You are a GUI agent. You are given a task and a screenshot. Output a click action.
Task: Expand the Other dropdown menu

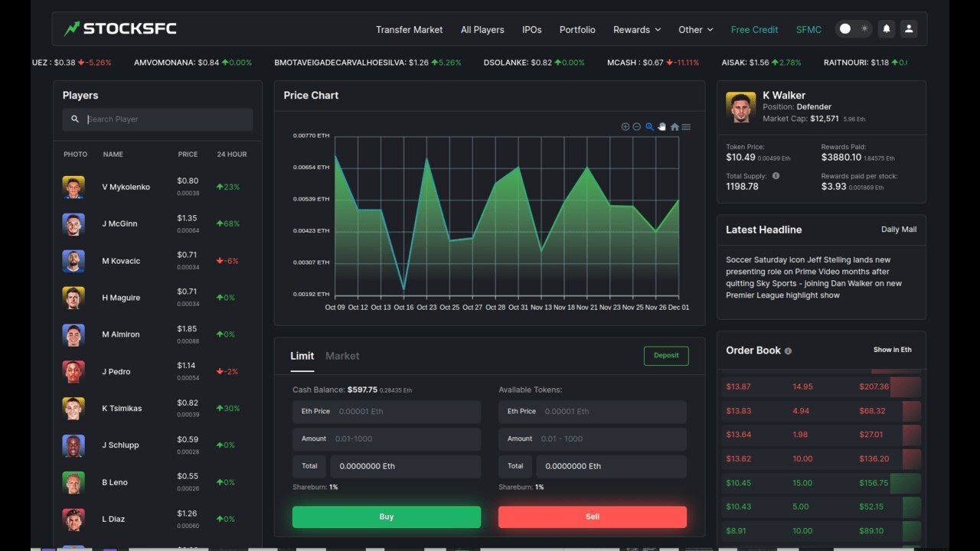click(696, 30)
